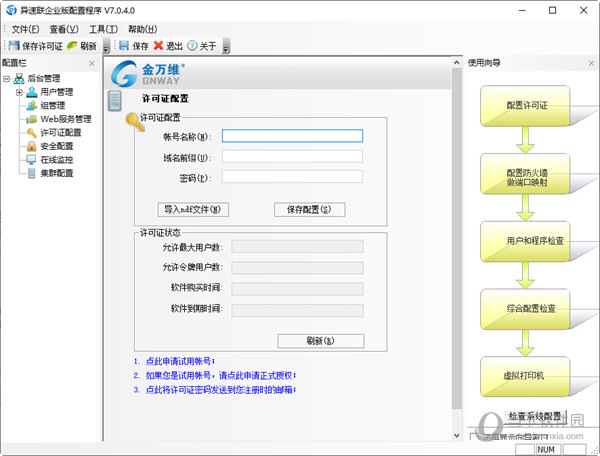This screenshot has width=600, height=456.
Task: Click link to send 许可证密码 to mailbox
Action: (220, 390)
